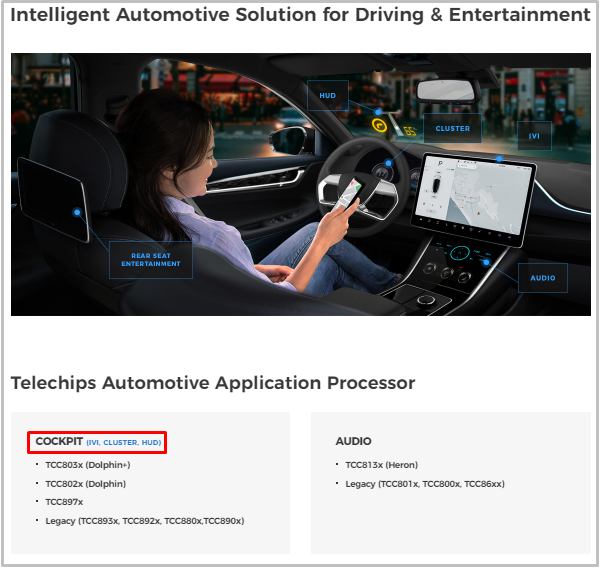
Task: Click the REAR SEAT ENTERTAINMENT callout
Action: [151, 260]
